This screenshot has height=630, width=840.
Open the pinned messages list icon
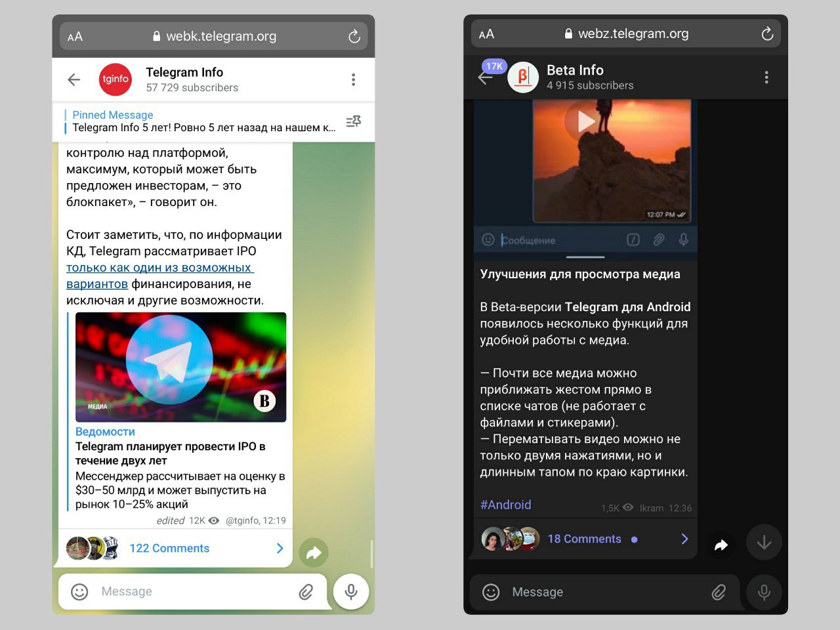point(353,121)
